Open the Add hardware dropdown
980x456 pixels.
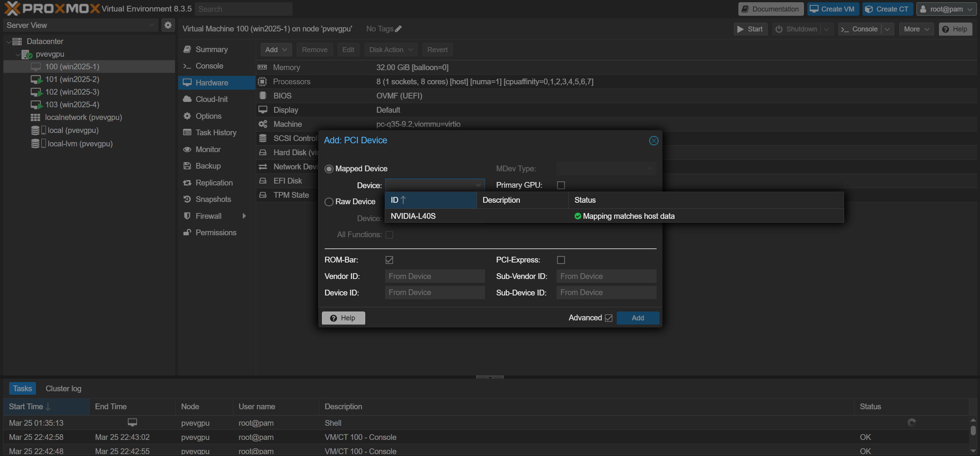click(276, 50)
